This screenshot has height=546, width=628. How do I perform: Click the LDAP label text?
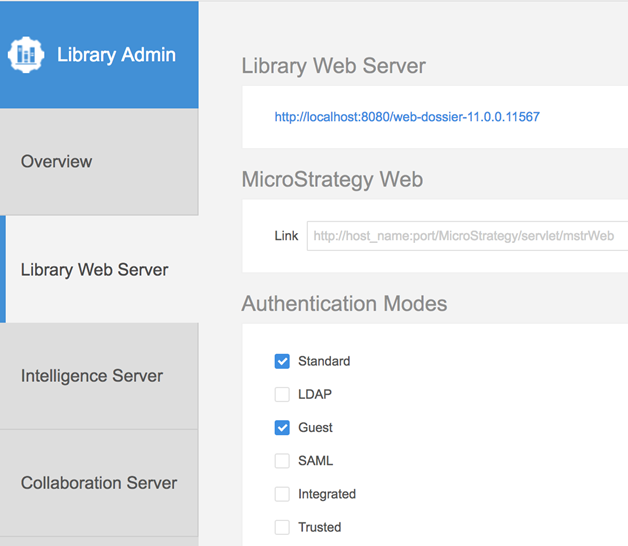point(315,395)
